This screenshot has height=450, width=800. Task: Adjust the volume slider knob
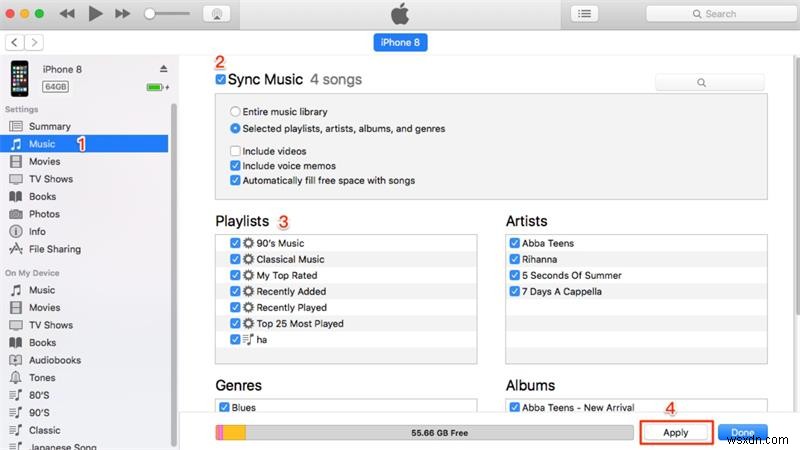[149, 14]
